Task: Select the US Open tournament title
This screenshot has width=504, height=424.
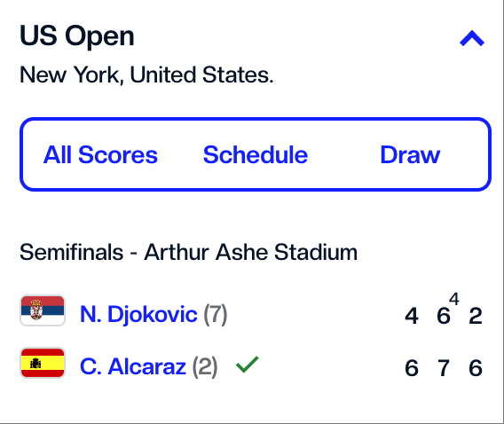Action: click(x=77, y=36)
